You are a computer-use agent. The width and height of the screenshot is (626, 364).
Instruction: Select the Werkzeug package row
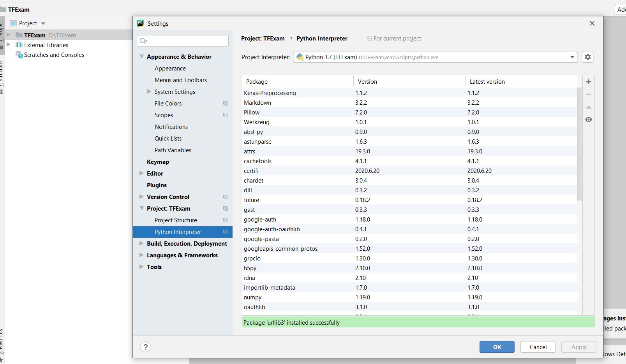click(x=409, y=122)
